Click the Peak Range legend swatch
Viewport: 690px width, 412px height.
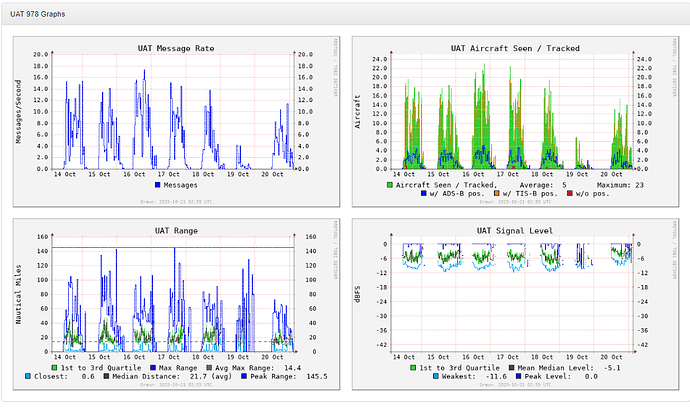click(x=244, y=376)
